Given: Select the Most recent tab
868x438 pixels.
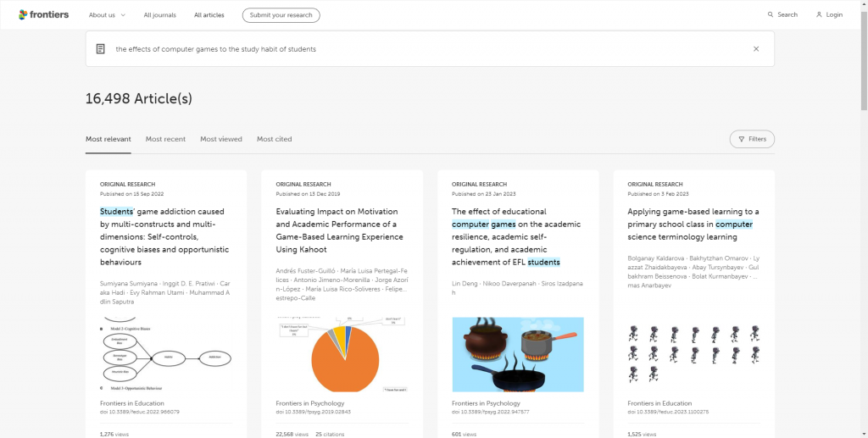Looking at the screenshot, I should pos(165,139).
